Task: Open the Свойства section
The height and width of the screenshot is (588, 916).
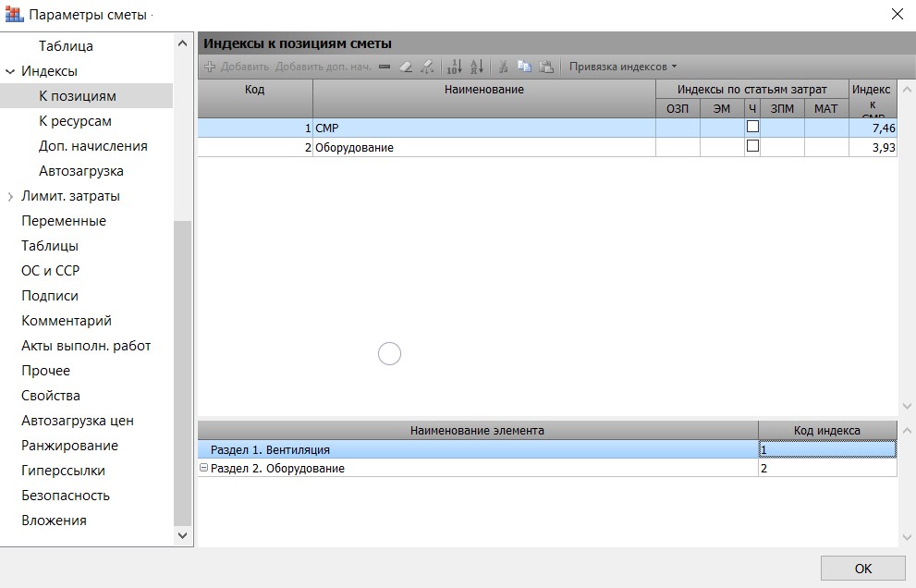Action: click(50, 396)
